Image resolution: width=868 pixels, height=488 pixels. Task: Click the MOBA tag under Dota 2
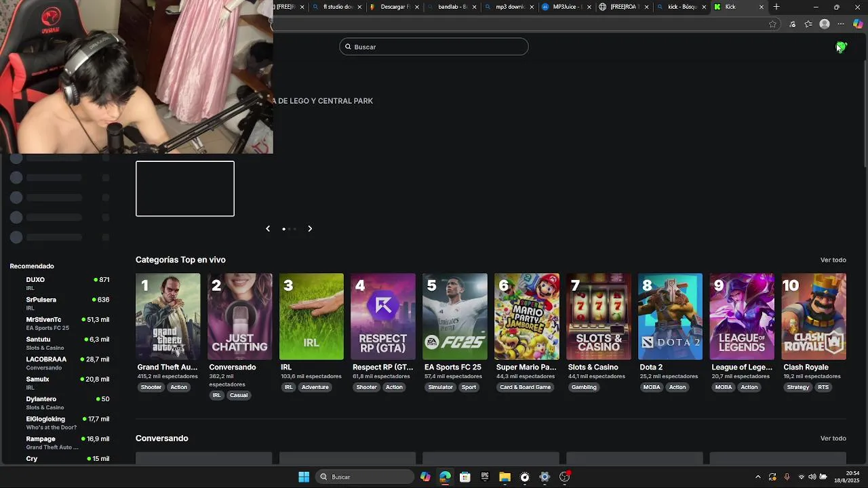(652, 388)
